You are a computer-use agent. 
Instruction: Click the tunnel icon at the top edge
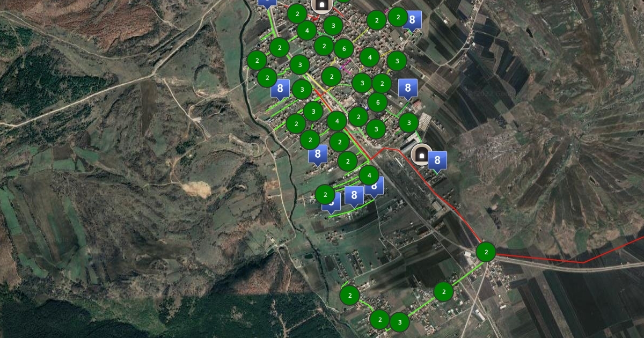[321, 5]
